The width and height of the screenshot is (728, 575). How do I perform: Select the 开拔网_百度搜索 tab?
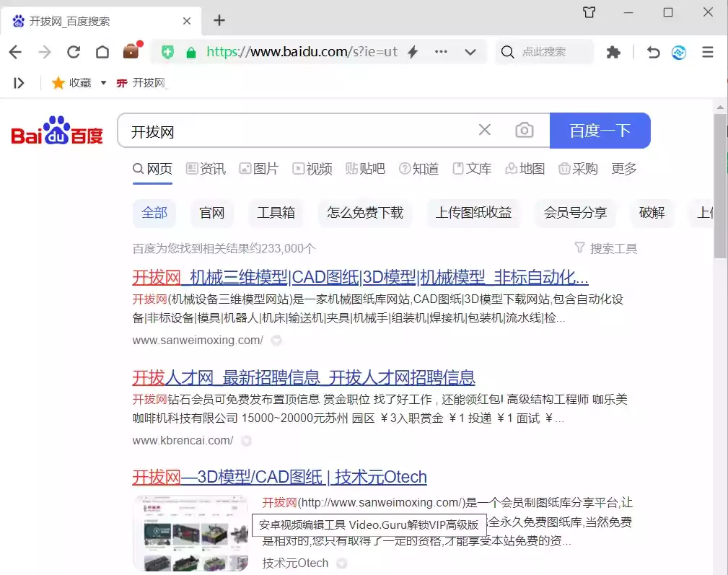[x=101, y=22]
